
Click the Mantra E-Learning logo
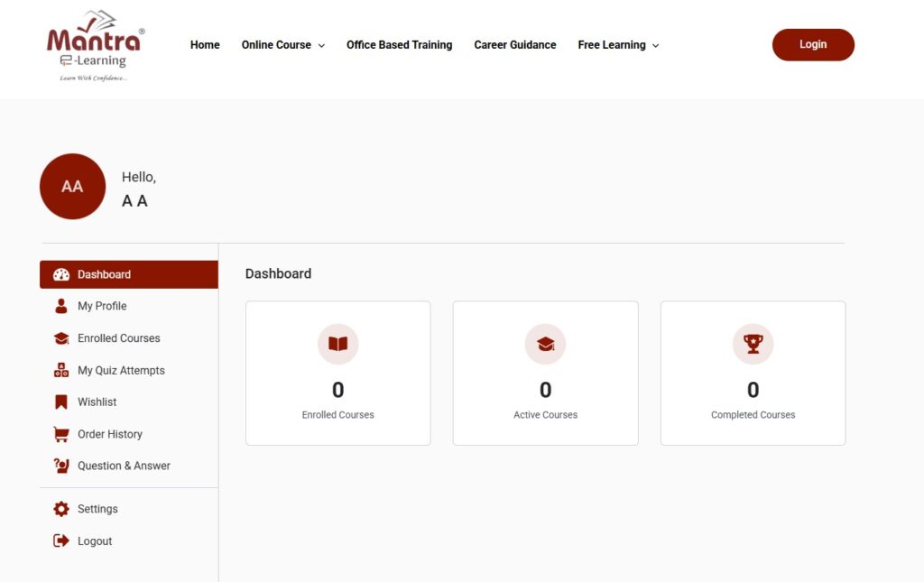[95, 45]
